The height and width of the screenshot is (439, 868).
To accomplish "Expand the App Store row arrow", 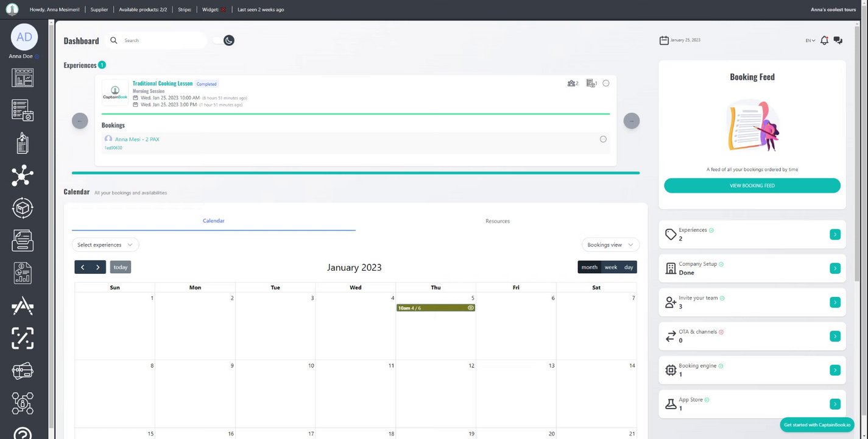I will click(x=835, y=404).
